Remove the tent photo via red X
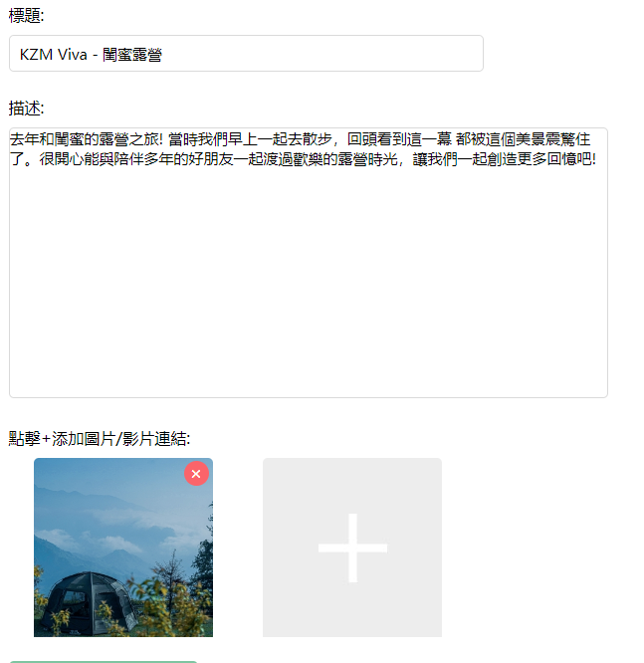 196,474
